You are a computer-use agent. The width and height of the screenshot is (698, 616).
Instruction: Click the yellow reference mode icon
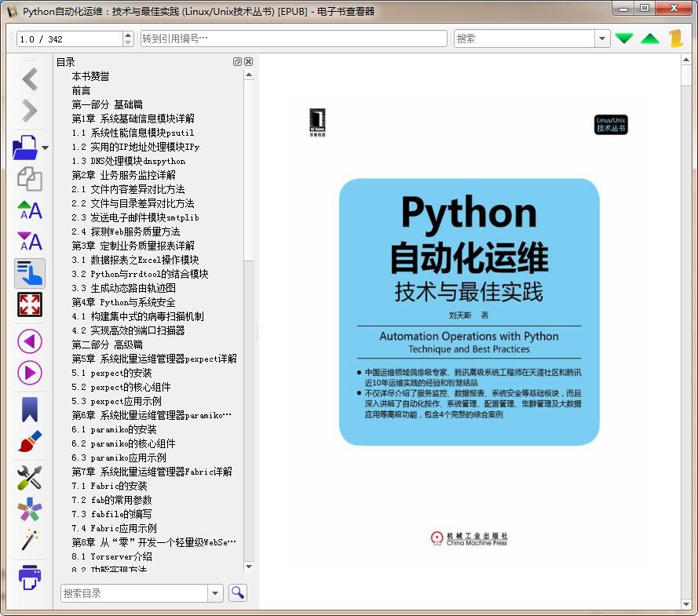pos(676,38)
